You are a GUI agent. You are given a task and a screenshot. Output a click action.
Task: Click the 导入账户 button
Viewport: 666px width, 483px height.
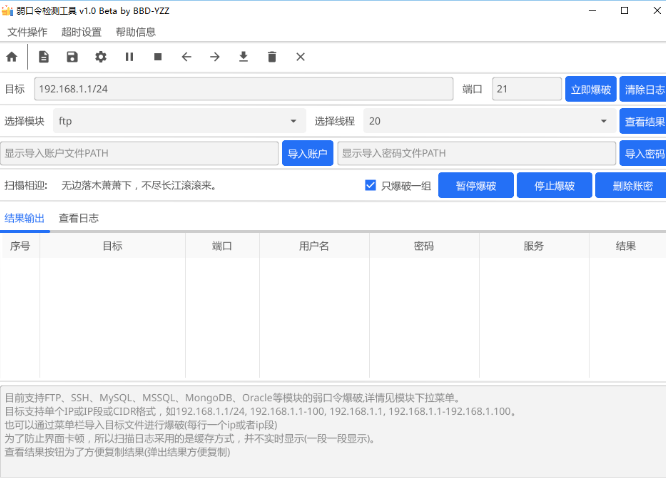pyautogui.click(x=308, y=153)
